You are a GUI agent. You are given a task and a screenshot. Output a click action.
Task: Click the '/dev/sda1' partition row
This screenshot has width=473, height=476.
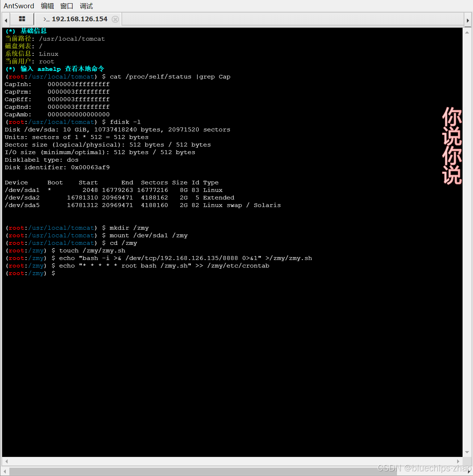pyautogui.click(x=113, y=190)
